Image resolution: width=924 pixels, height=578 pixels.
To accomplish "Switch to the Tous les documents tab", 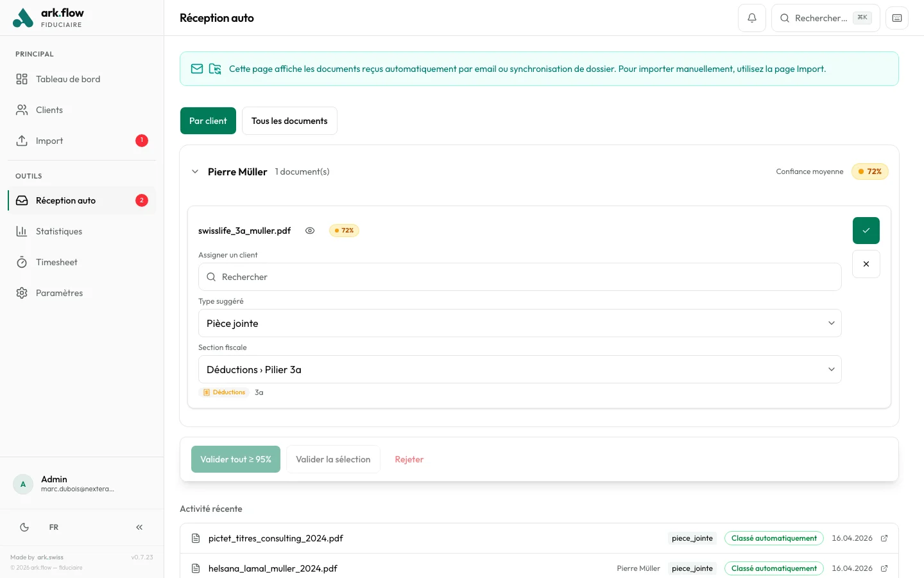I will coord(289,121).
